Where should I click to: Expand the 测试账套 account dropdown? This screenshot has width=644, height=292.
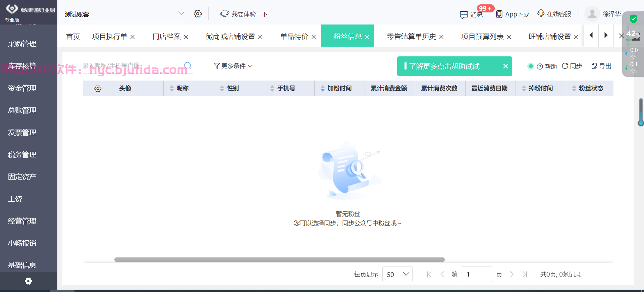point(181,13)
